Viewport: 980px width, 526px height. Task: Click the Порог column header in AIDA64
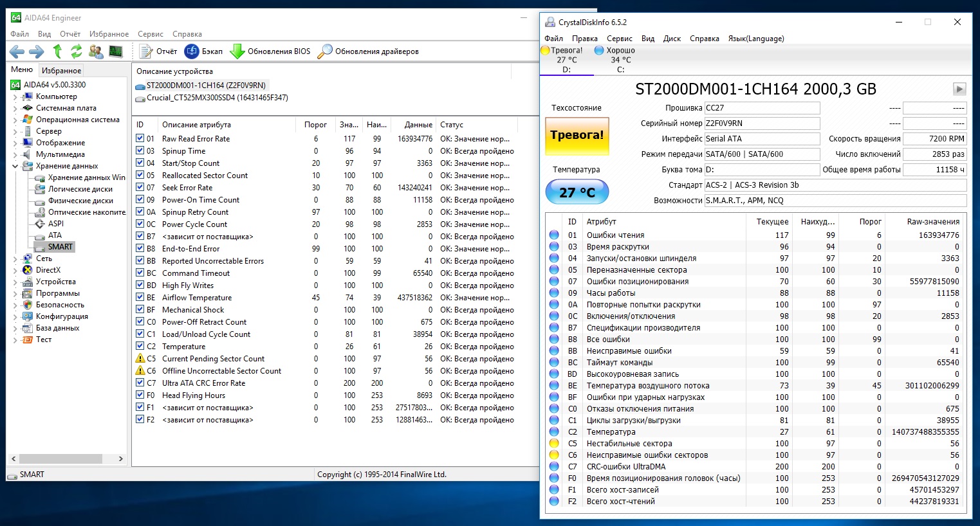pos(315,125)
